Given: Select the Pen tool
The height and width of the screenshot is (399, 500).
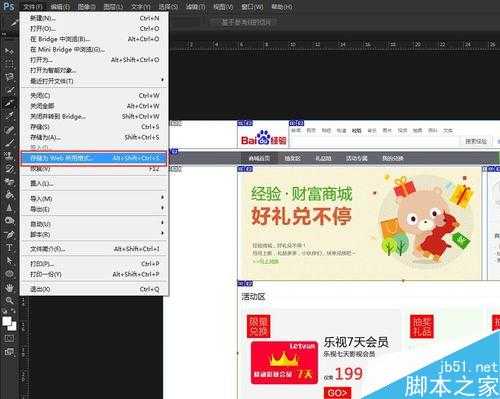Looking at the screenshot, I should pyautogui.click(x=9, y=234).
